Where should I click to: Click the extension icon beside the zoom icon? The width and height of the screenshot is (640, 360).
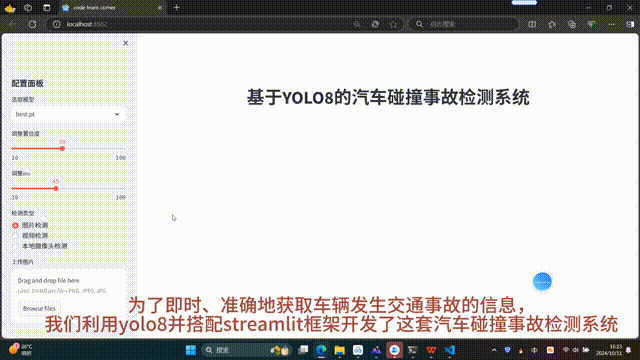pyautogui.click(x=375, y=24)
